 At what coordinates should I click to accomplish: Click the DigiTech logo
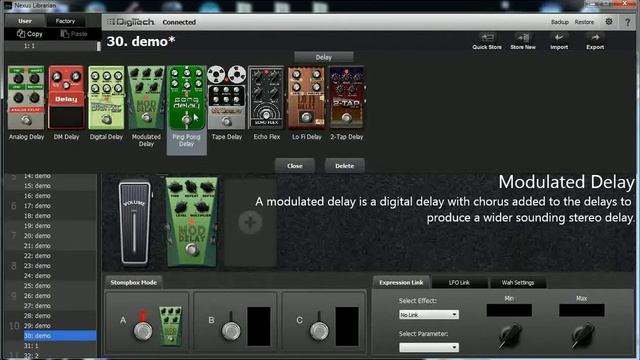click(x=131, y=22)
